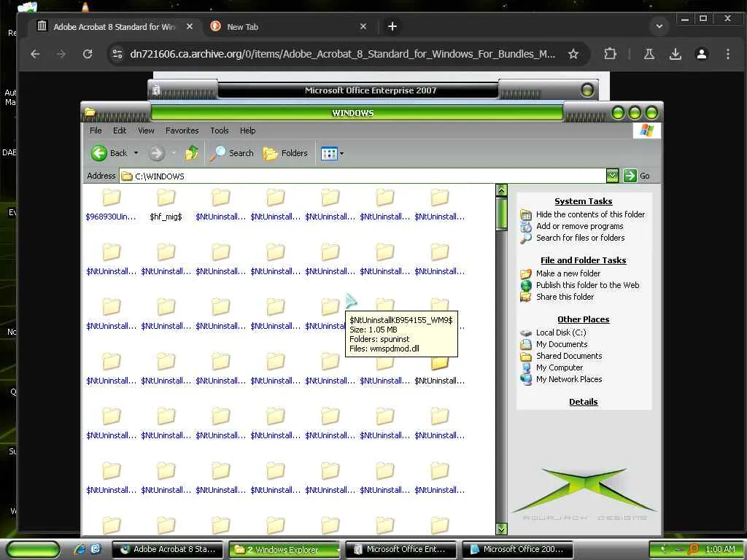Click the Forward arrow in Explorer toolbar
Screen dimensions: 747x560
(x=156, y=153)
